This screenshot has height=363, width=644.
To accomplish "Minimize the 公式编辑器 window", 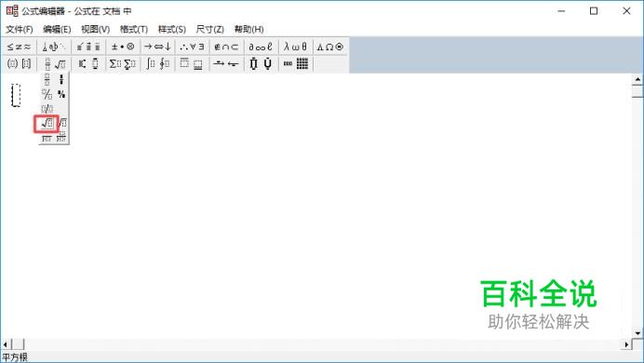I will [561, 11].
